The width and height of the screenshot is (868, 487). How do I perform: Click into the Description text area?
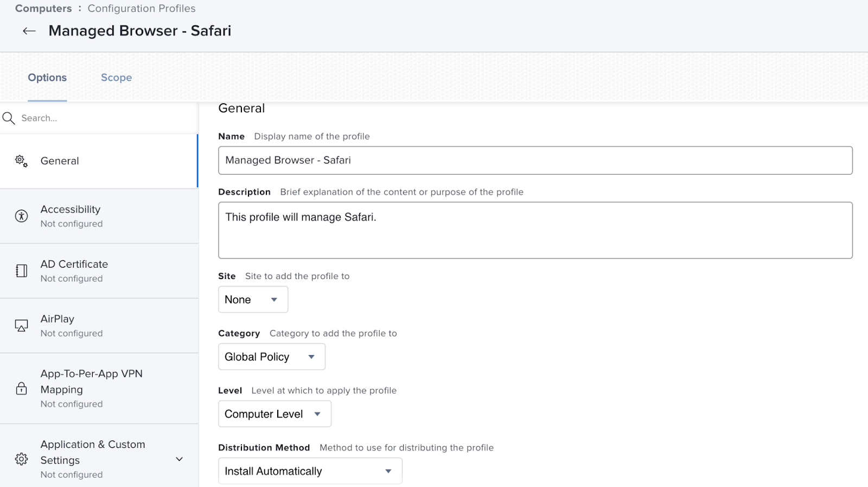click(535, 230)
